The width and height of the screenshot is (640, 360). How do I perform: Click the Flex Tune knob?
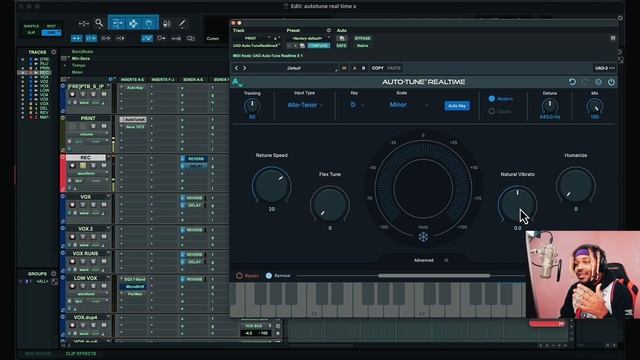point(330,204)
